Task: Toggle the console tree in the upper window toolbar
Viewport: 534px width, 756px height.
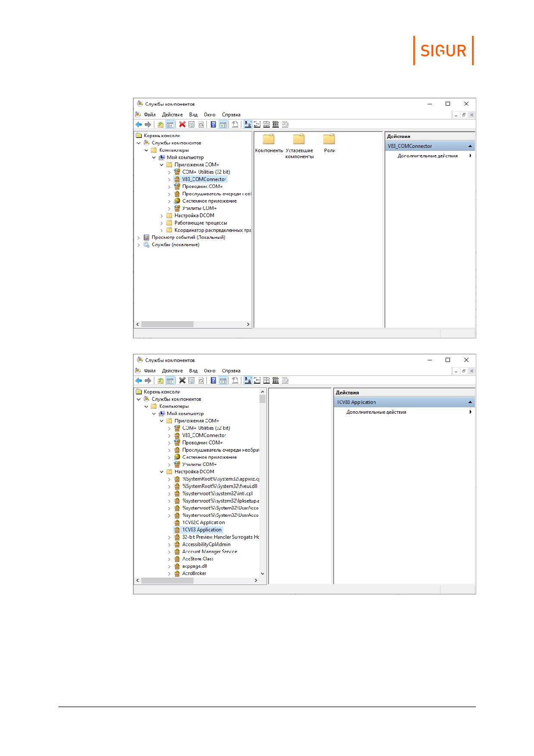Action: [170, 125]
